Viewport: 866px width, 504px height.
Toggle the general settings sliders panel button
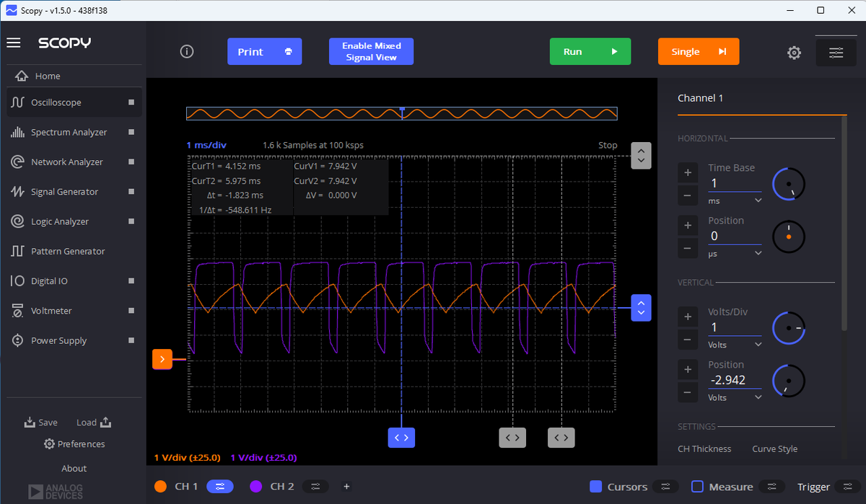point(836,52)
